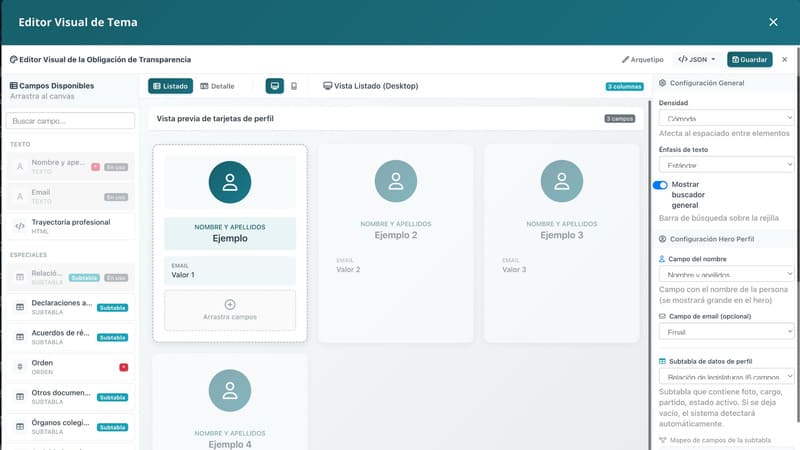Viewport: 800px width, 450px height.
Task: Click the Vista Listado (Desktop) monitor icon
Action: (328, 86)
